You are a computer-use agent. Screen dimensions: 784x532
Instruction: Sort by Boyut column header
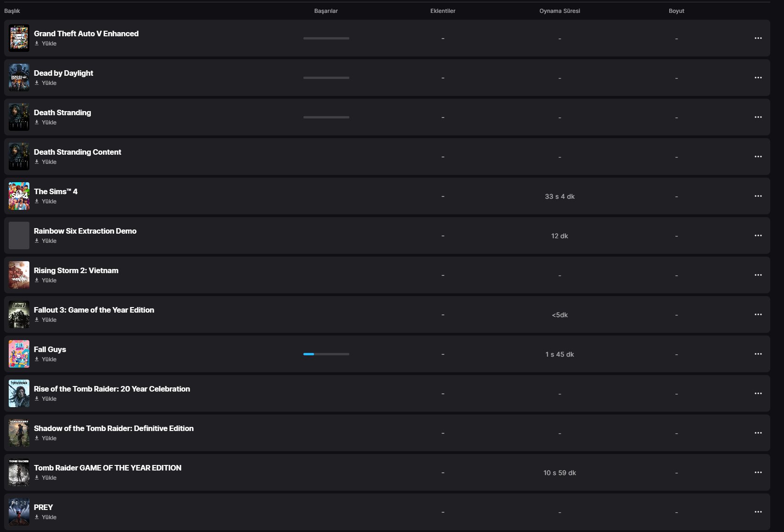[676, 11]
